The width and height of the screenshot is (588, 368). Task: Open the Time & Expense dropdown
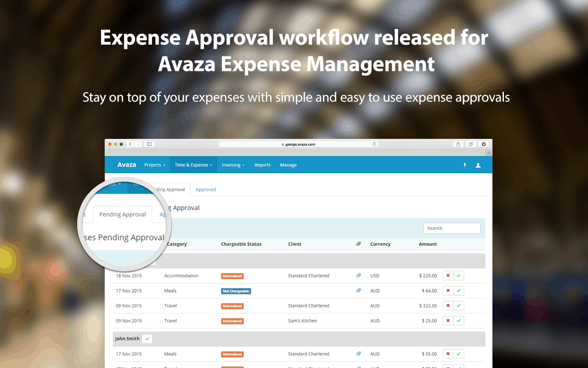pyautogui.click(x=193, y=165)
